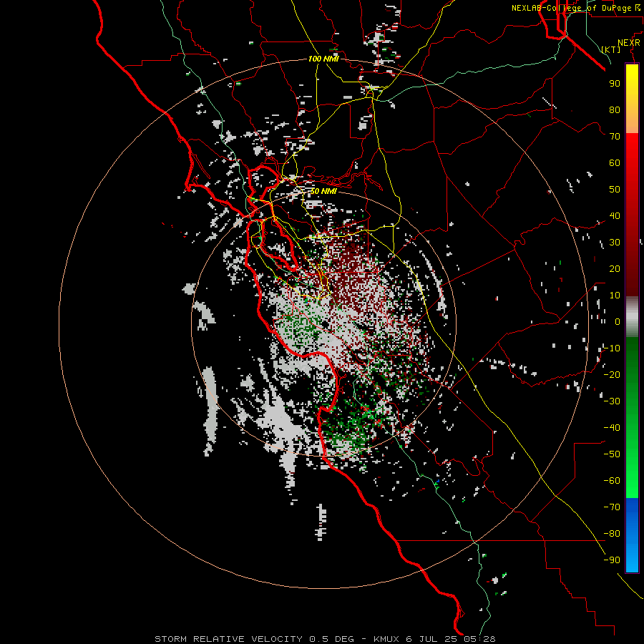Click the 10 value on velocity scale
Image resolution: width=644 pixels, height=644 pixels.
click(x=615, y=296)
